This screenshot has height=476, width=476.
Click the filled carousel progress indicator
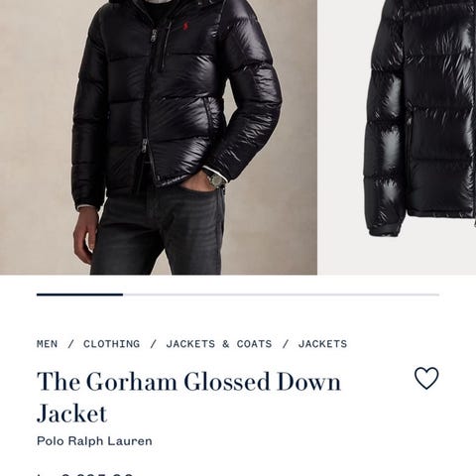pyautogui.click(x=79, y=295)
